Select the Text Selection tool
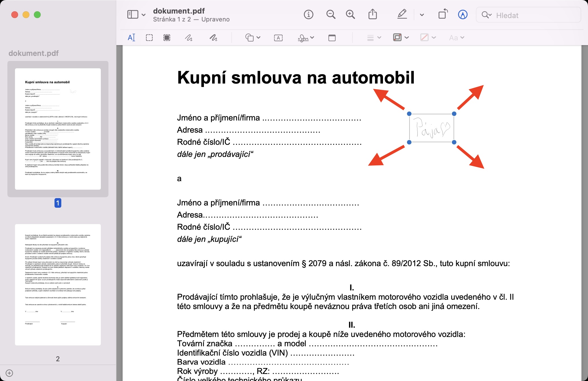The height and width of the screenshot is (381, 588). click(x=132, y=38)
